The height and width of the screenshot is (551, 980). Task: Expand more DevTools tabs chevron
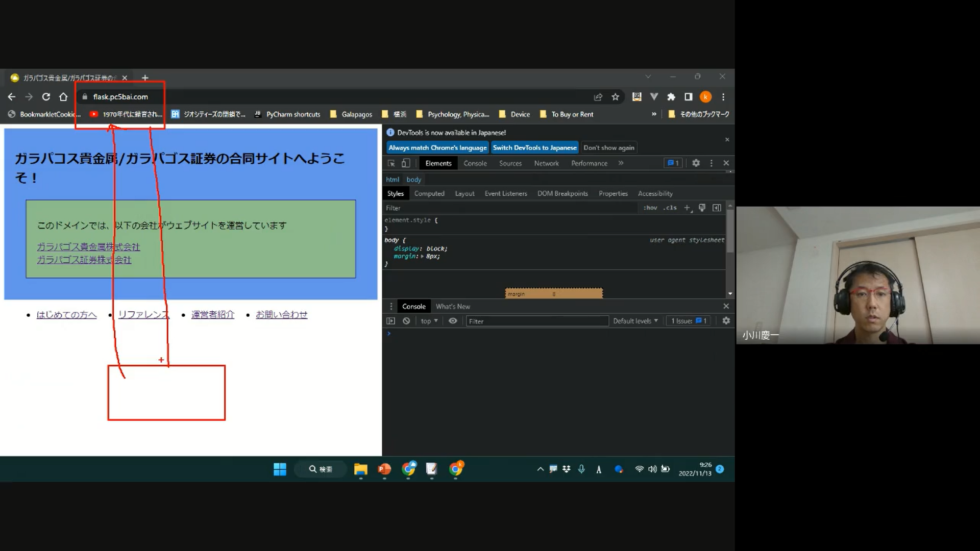point(621,163)
